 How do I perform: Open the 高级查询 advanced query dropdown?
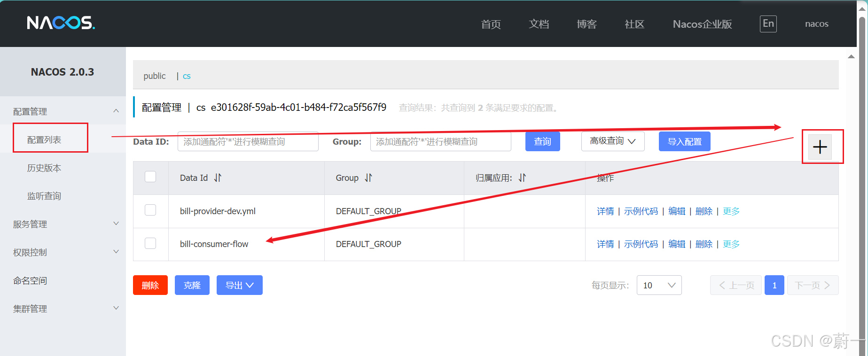(613, 141)
